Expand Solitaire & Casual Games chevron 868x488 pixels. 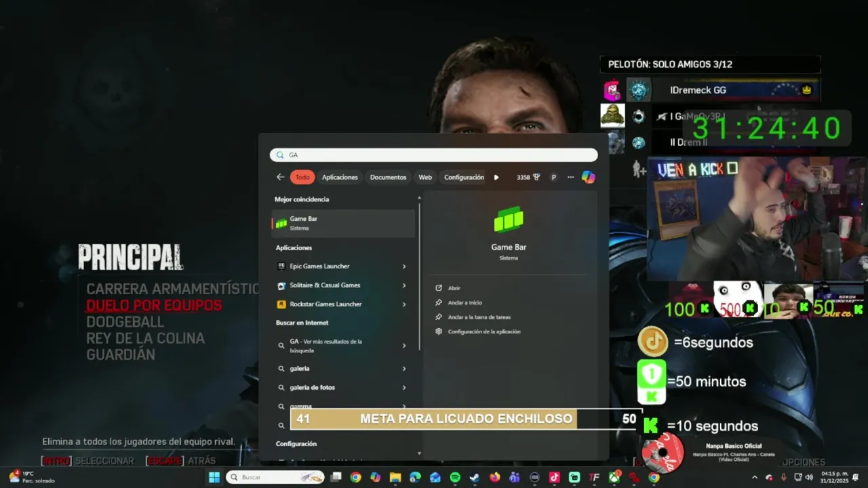[x=404, y=285]
